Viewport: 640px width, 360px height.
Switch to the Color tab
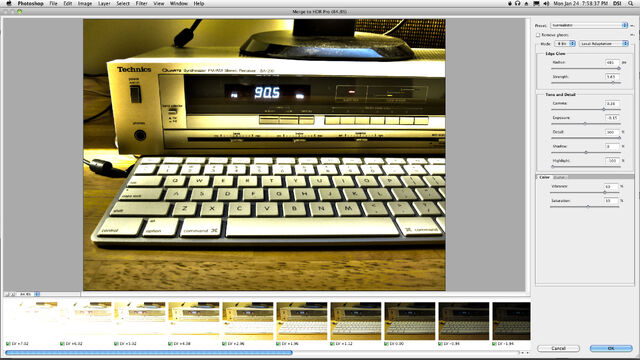pyautogui.click(x=544, y=177)
